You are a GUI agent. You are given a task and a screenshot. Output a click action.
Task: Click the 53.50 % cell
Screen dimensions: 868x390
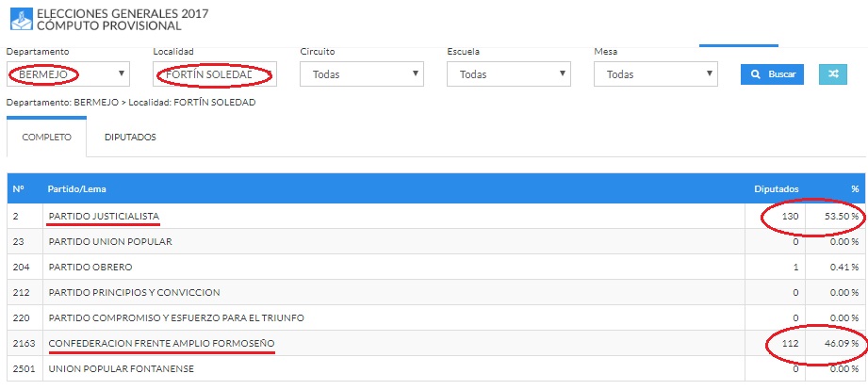834,217
